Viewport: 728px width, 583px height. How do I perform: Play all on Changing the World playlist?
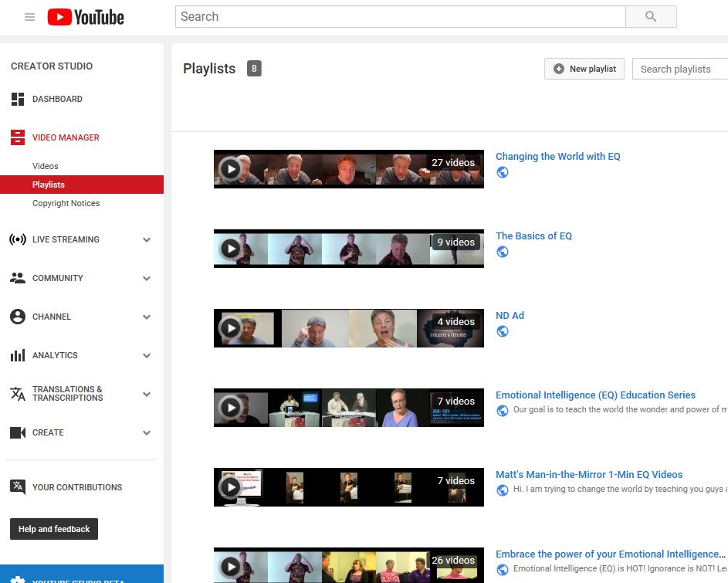(x=230, y=168)
